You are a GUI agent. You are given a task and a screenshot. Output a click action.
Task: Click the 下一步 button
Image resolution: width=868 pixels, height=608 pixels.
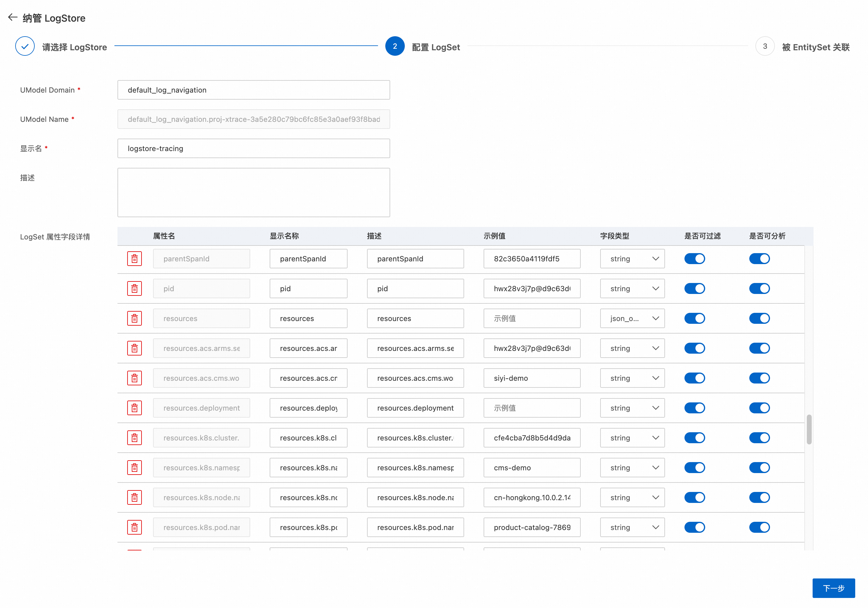pos(833,588)
